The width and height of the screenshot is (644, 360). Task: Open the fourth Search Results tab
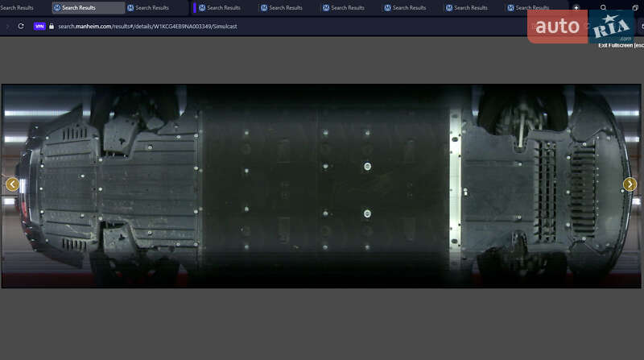pos(223,7)
